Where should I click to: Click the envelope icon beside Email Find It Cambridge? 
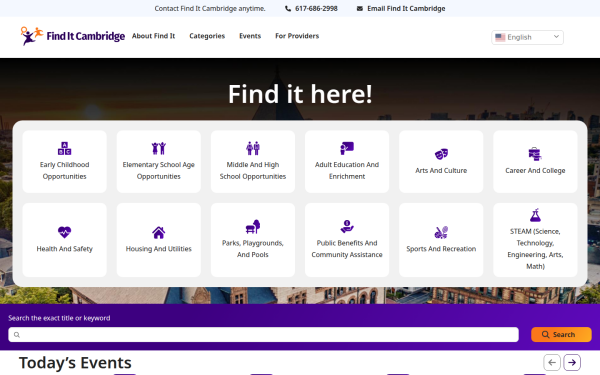click(x=360, y=8)
